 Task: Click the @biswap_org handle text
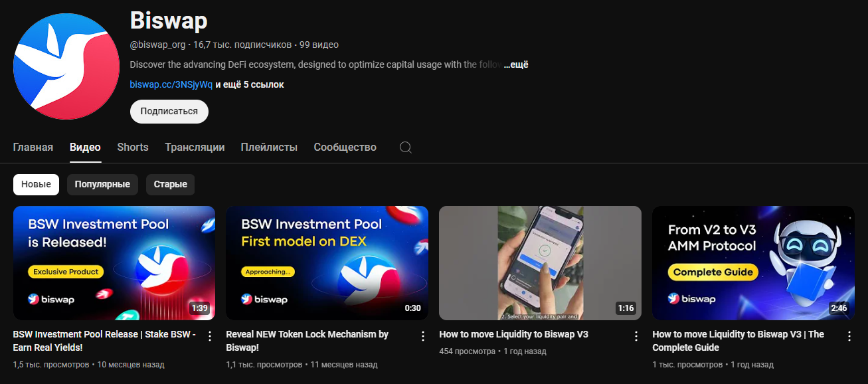coord(158,45)
